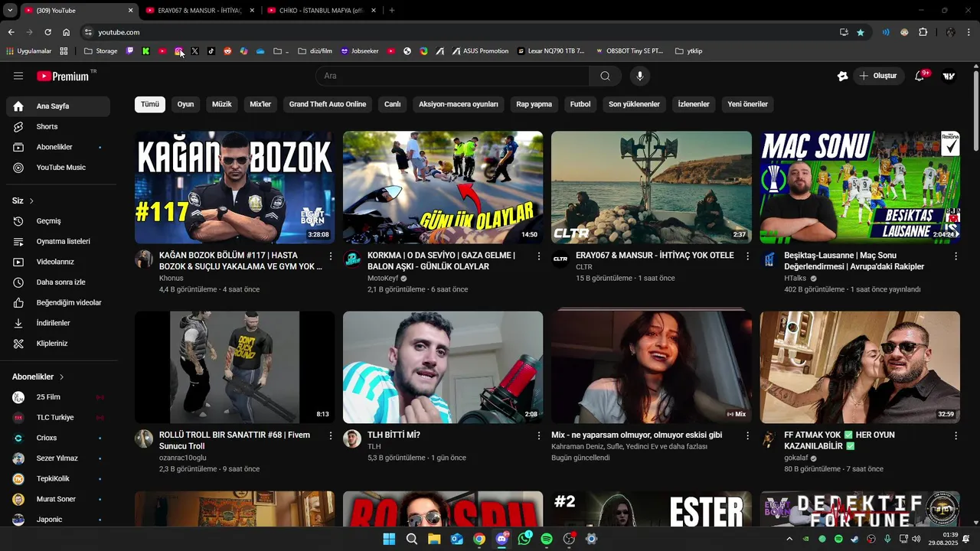This screenshot has height=551, width=980.
Task: Open the TLH BİTTİ Mİ thumbnail
Action: 443,367
